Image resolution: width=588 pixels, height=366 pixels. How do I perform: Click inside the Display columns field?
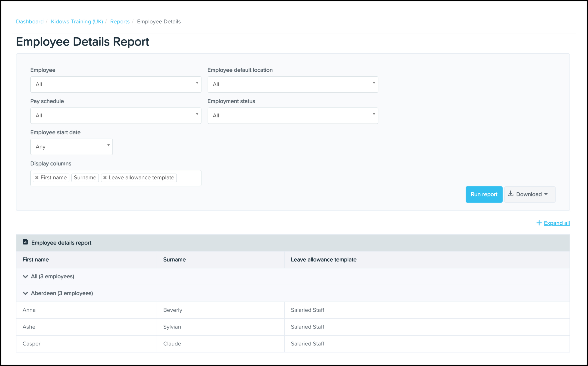(x=188, y=178)
